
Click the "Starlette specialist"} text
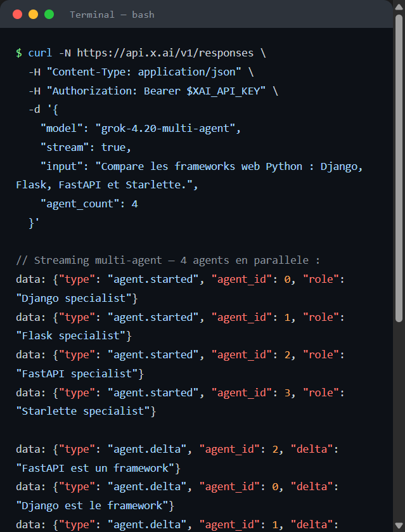[86, 412]
